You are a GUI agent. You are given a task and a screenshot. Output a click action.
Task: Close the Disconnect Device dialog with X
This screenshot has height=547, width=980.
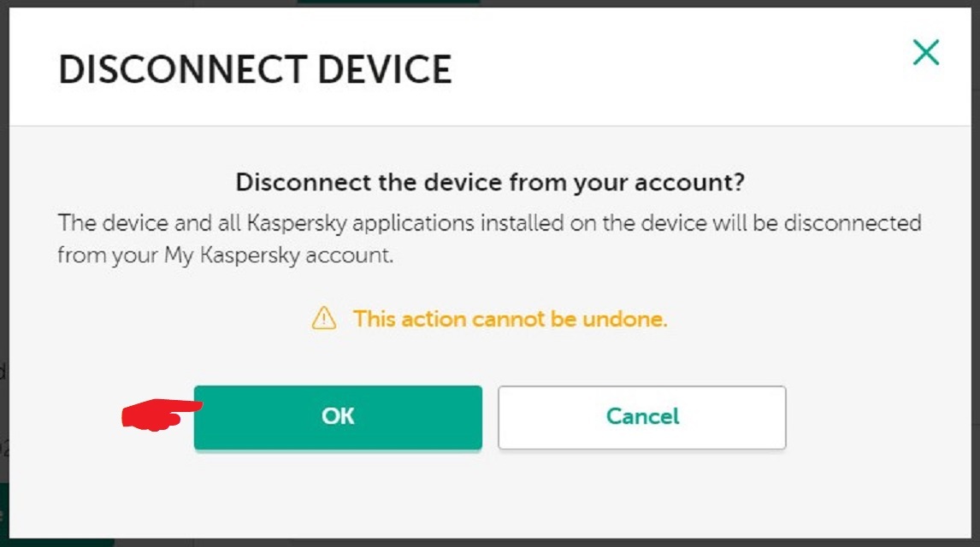click(x=925, y=52)
